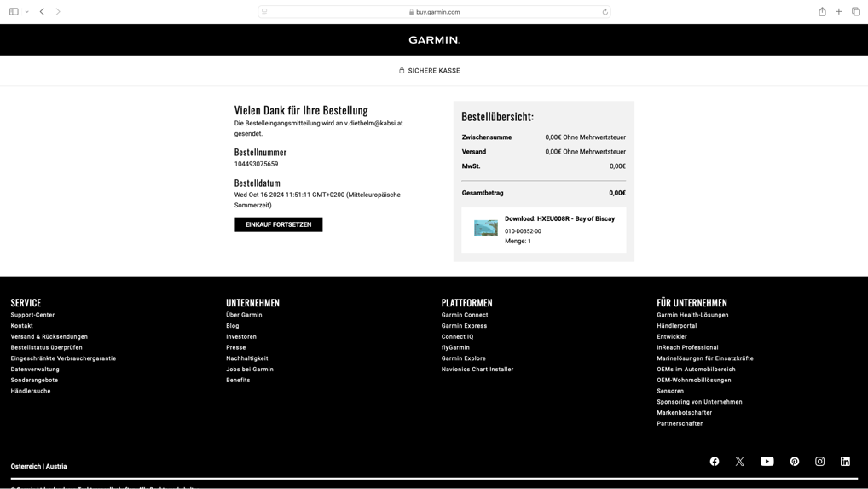Screen dimensions: 868x489
Task: Go back to previous page
Action: click(x=42, y=12)
